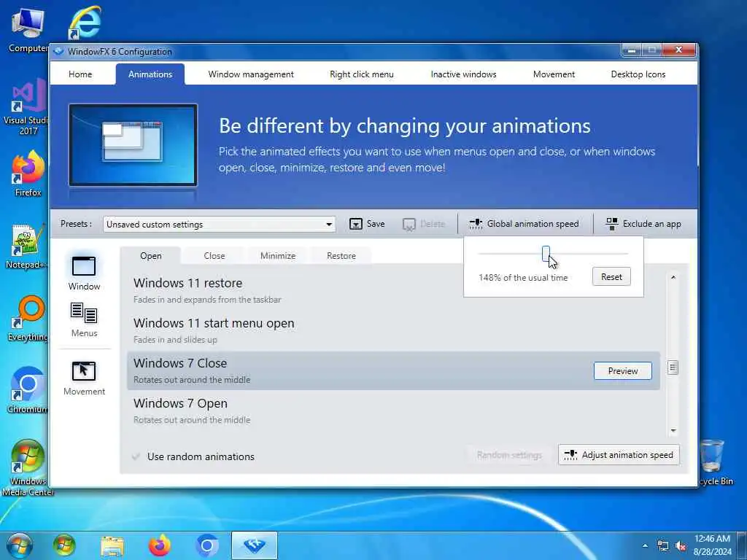Click the Reset speed button

coord(611,276)
